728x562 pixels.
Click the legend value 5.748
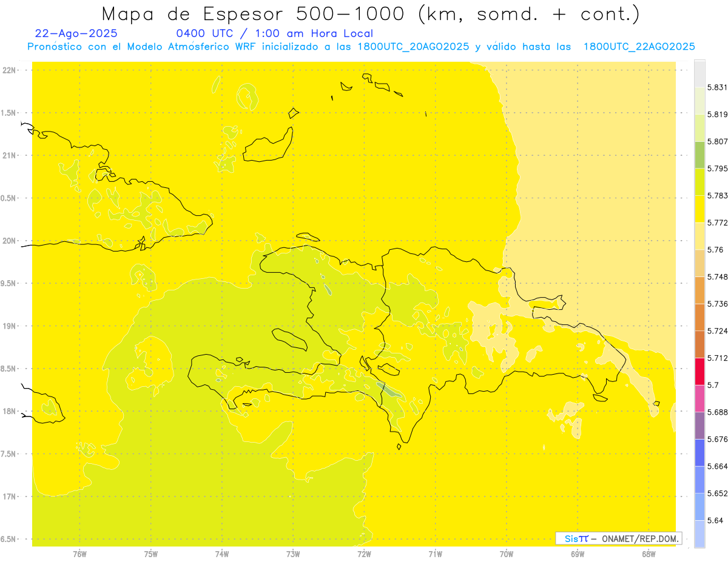[717, 276]
